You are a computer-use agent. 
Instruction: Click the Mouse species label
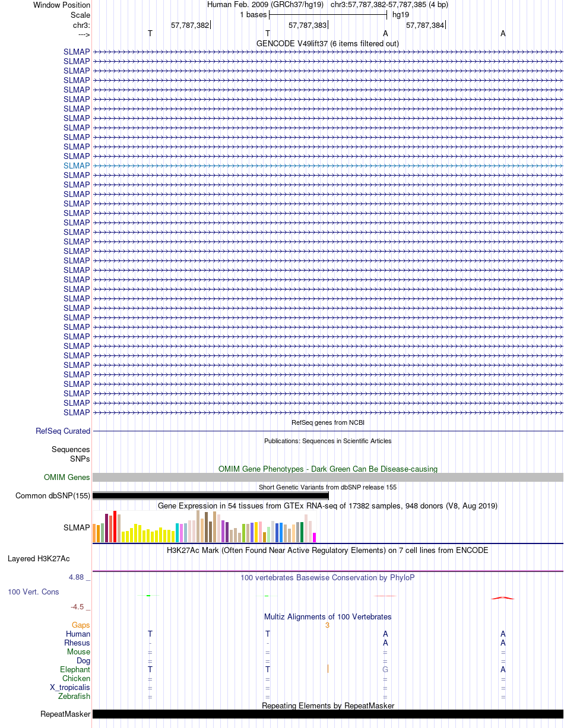[78, 651]
